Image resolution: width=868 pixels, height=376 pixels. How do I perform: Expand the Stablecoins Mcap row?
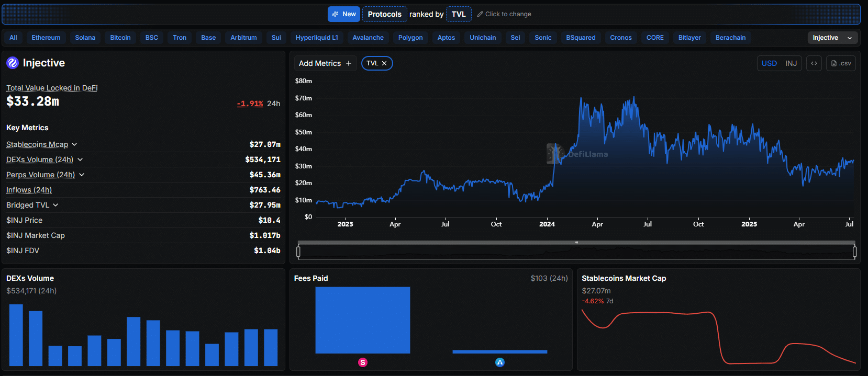(x=74, y=144)
